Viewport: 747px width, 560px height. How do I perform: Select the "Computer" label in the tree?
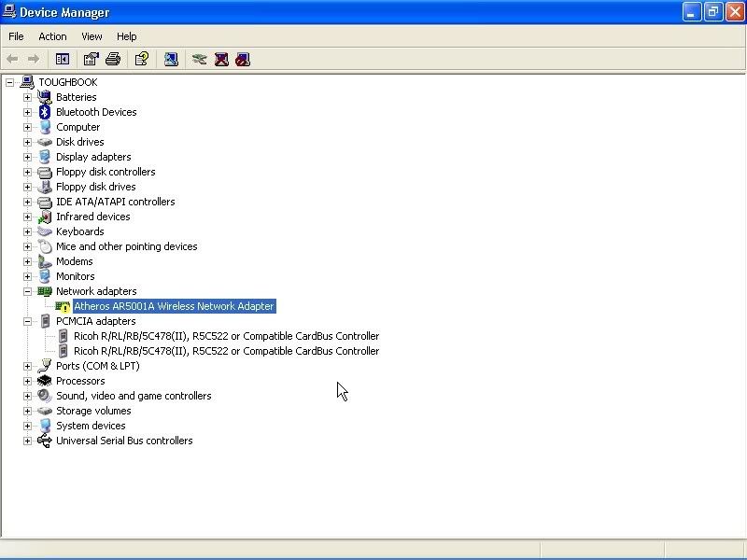pyautogui.click(x=78, y=127)
